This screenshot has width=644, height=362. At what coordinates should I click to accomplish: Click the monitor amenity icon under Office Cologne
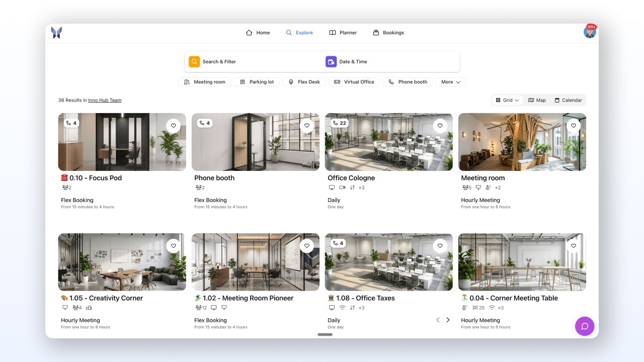pyautogui.click(x=332, y=188)
